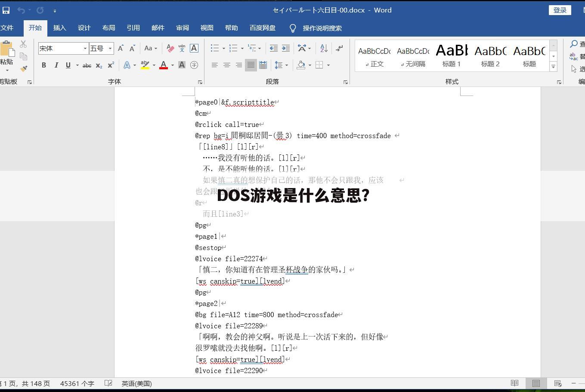Select the Format Painter brush
The height and width of the screenshot is (392, 585).
click(x=23, y=68)
